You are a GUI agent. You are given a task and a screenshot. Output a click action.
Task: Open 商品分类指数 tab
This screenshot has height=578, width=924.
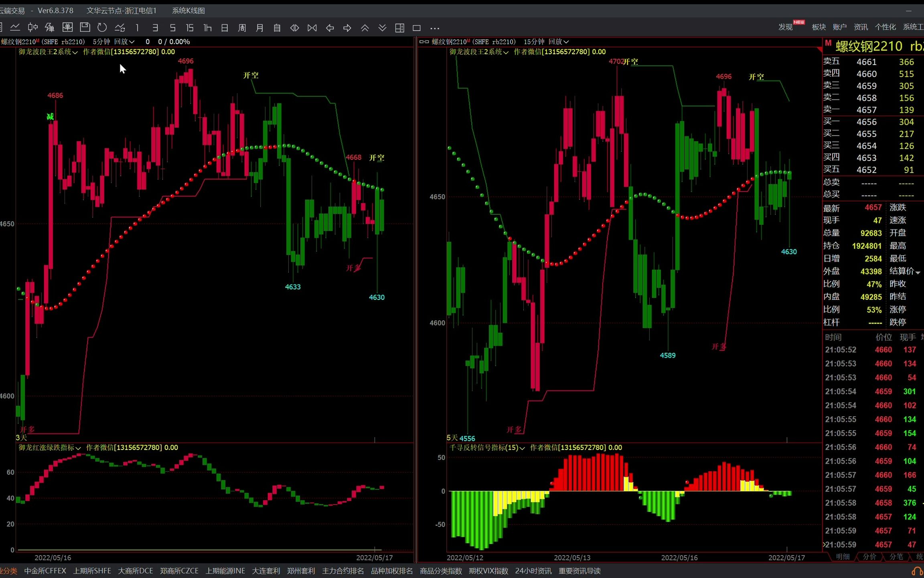[441, 571]
